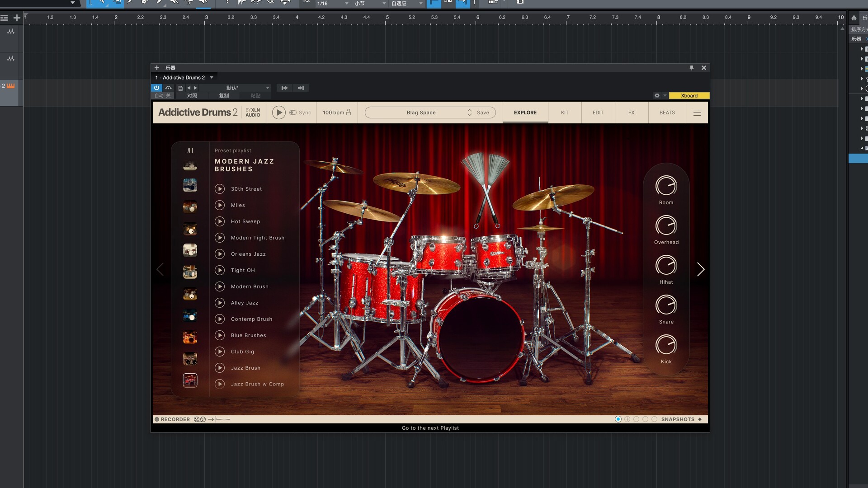Screen dimensions: 868x488
Task: Toggle automation mode 自动:关
Action: [x=163, y=95]
